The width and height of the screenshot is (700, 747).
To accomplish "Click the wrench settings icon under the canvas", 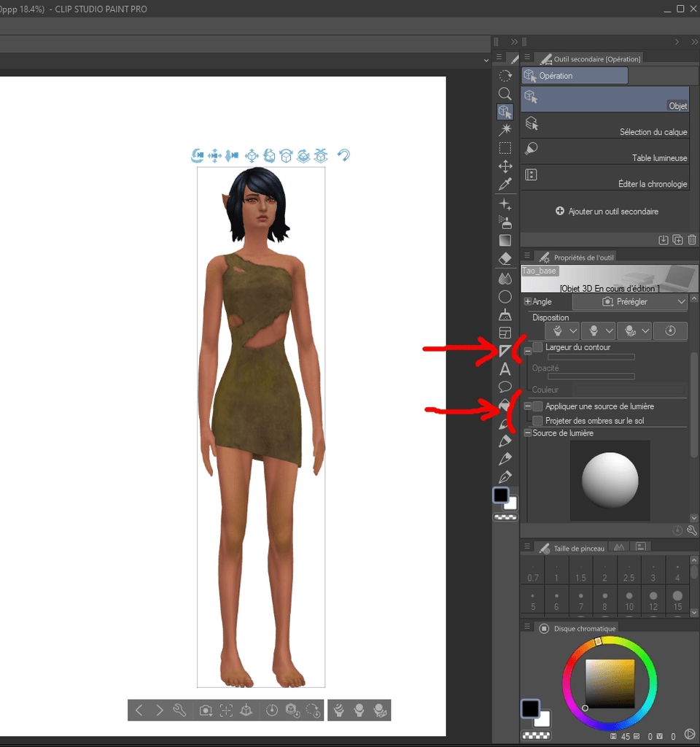I will point(181,710).
